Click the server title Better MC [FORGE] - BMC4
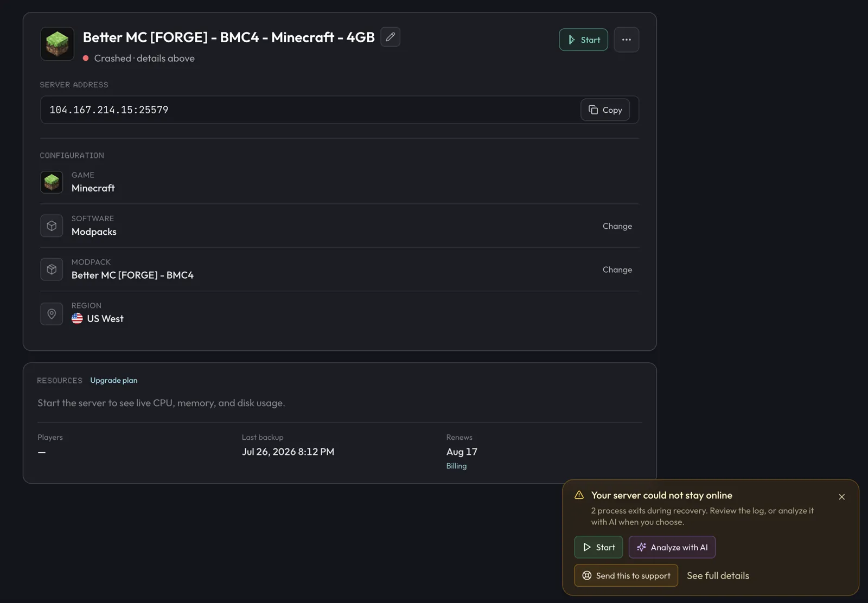This screenshot has width=868, height=603. coord(228,37)
